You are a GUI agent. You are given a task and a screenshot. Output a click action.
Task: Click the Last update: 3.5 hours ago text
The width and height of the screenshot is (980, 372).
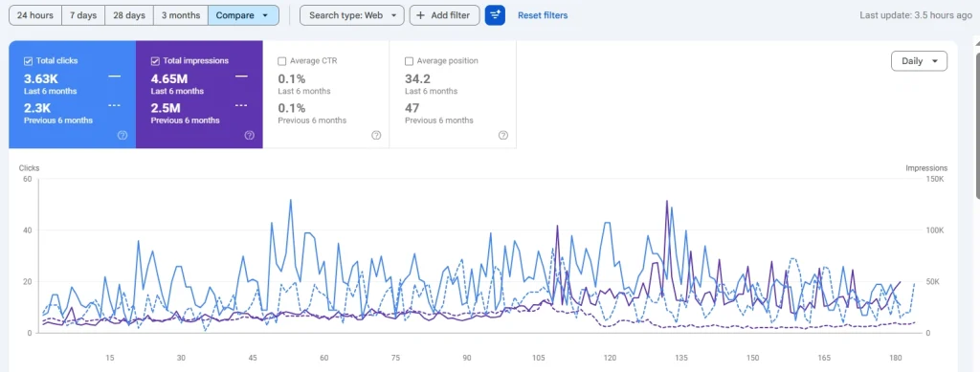[x=916, y=15]
